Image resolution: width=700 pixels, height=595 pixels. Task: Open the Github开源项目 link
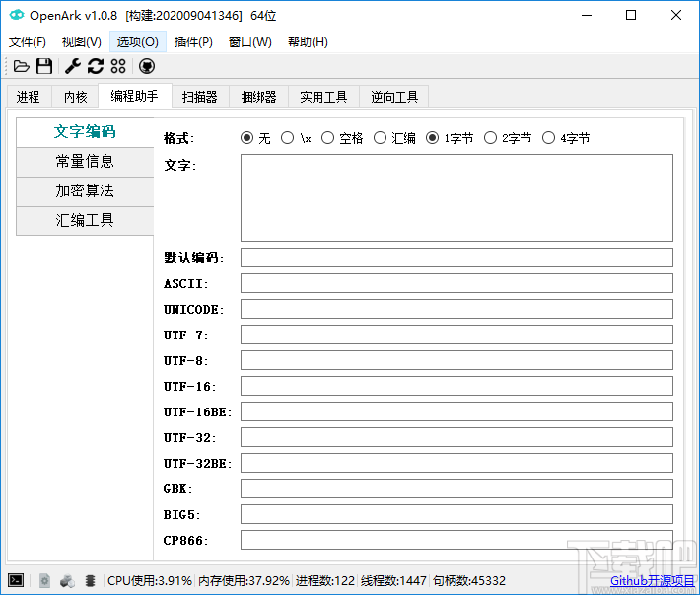[x=653, y=581]
